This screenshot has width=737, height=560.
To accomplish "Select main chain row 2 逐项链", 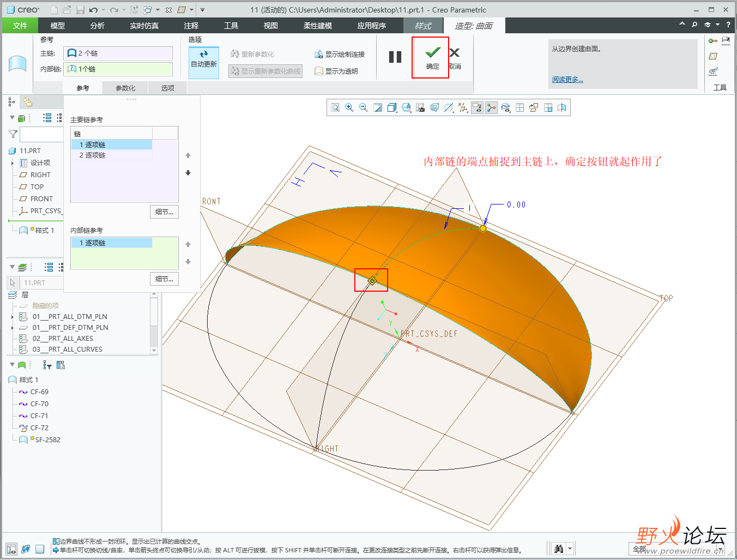I will [x=112, y=155].
